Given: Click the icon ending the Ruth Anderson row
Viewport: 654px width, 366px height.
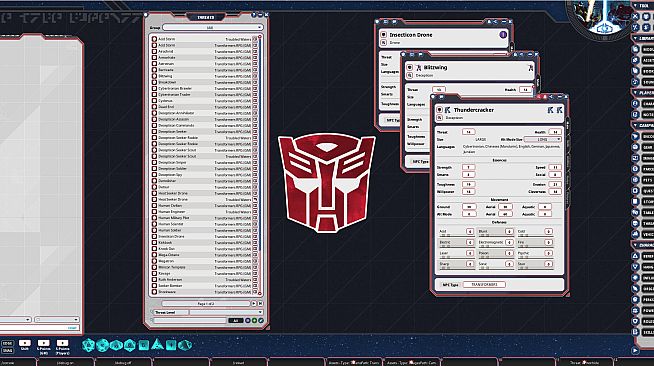Looking at the screenshot, I should [x=255, y=280].
